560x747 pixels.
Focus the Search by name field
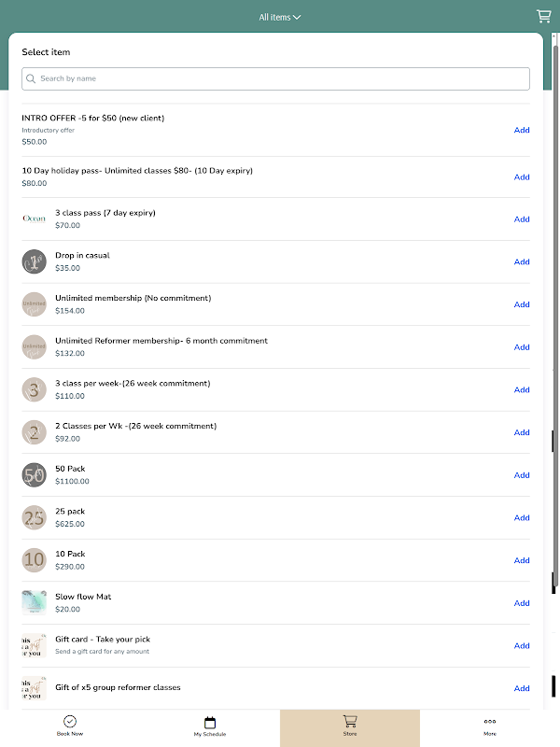[280, 79]
